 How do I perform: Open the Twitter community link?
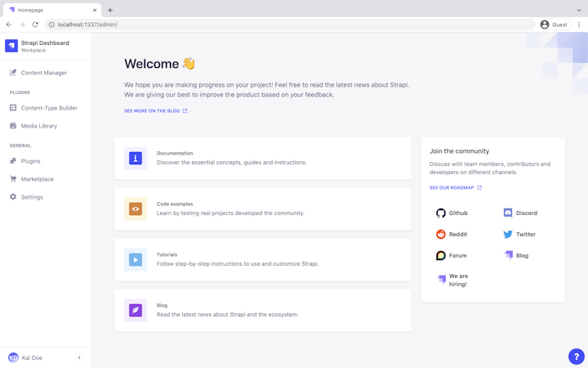point(519,235)
